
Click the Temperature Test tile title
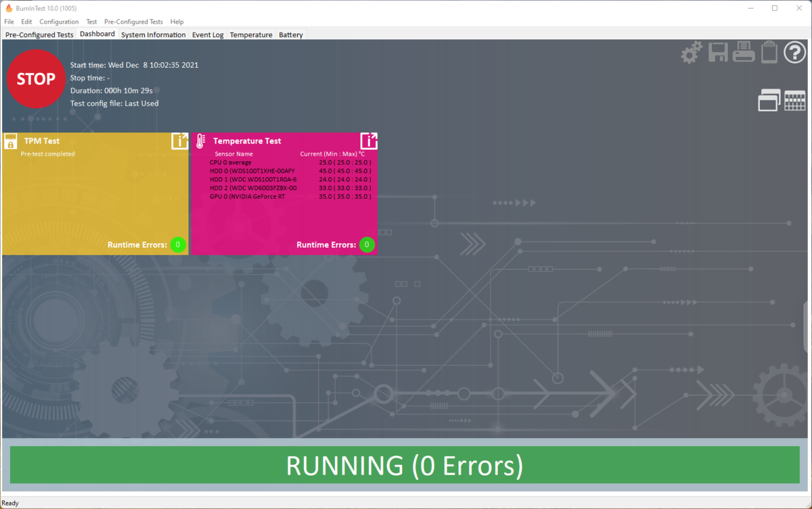(x=247, y=141)
